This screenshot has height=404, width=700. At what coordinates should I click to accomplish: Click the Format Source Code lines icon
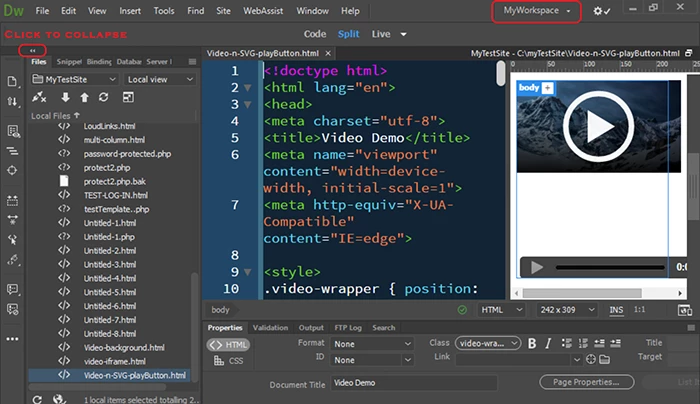[12, 152]
